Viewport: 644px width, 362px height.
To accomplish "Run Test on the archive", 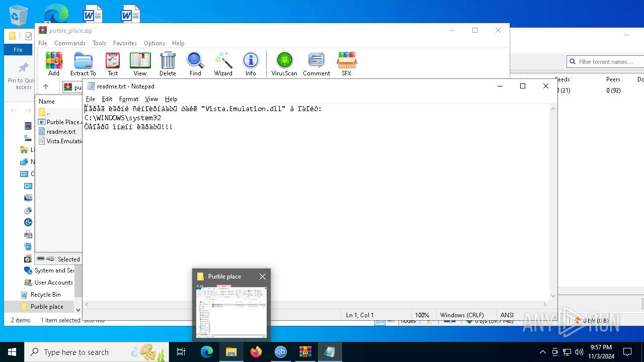I will (x=113, y=64).
